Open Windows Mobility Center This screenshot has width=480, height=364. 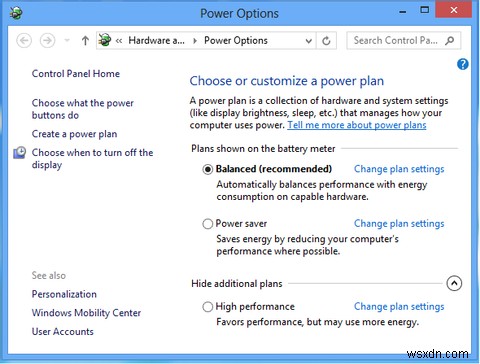(x=86, y=313)
